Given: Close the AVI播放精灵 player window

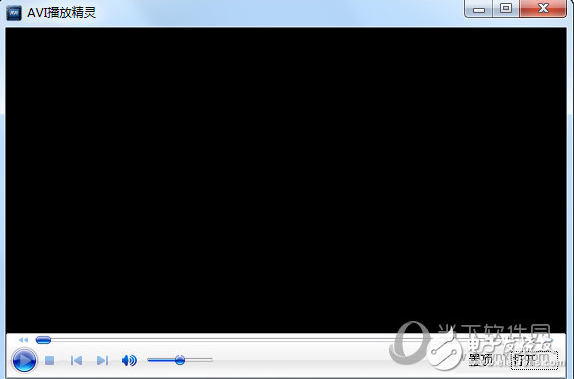Looking at the screenshot, I should 543,9.
